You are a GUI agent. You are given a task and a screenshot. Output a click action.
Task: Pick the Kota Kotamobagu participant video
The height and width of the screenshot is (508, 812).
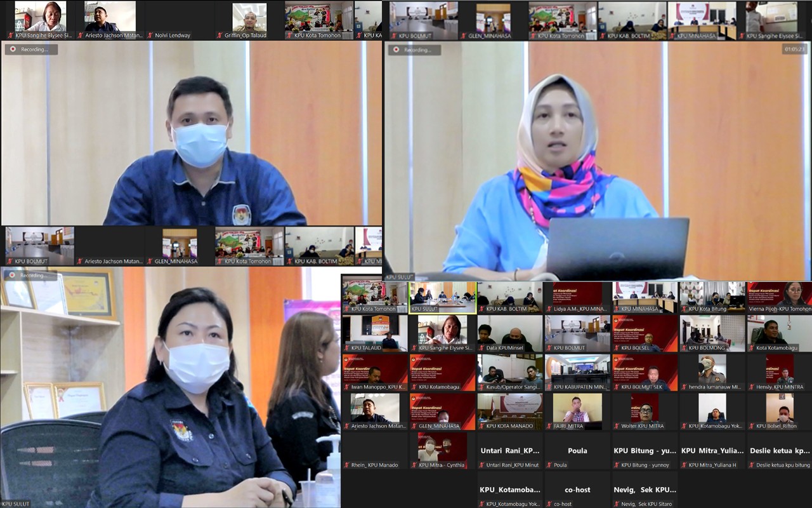[779, 332]
